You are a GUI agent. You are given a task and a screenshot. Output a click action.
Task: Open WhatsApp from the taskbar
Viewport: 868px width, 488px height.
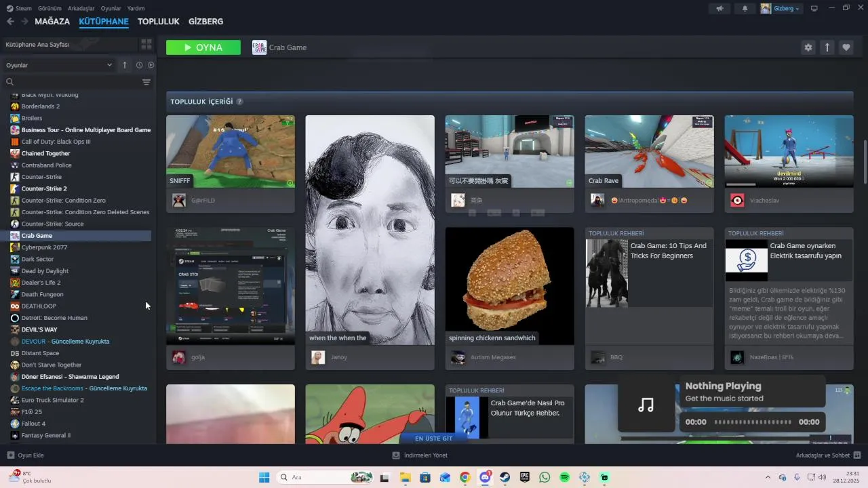pos(545,477)
